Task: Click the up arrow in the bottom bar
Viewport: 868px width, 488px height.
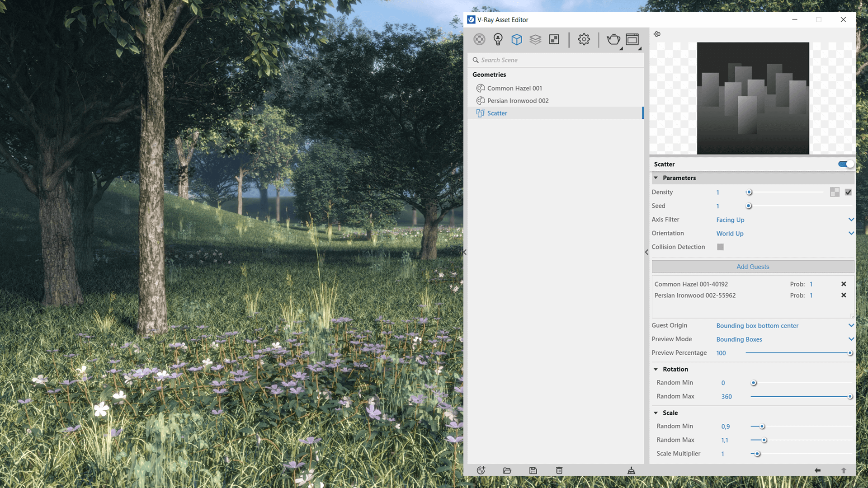Action: [844, 470]
